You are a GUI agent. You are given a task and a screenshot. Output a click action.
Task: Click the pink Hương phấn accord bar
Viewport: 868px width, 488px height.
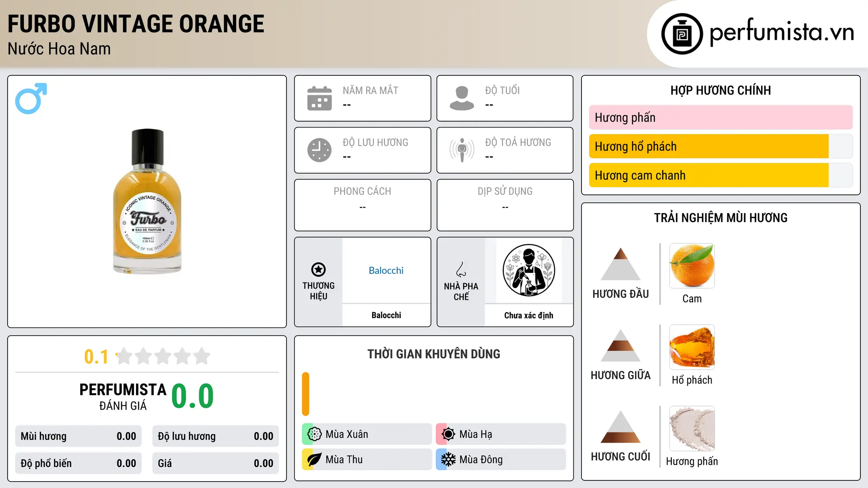[x=721, y=117]
